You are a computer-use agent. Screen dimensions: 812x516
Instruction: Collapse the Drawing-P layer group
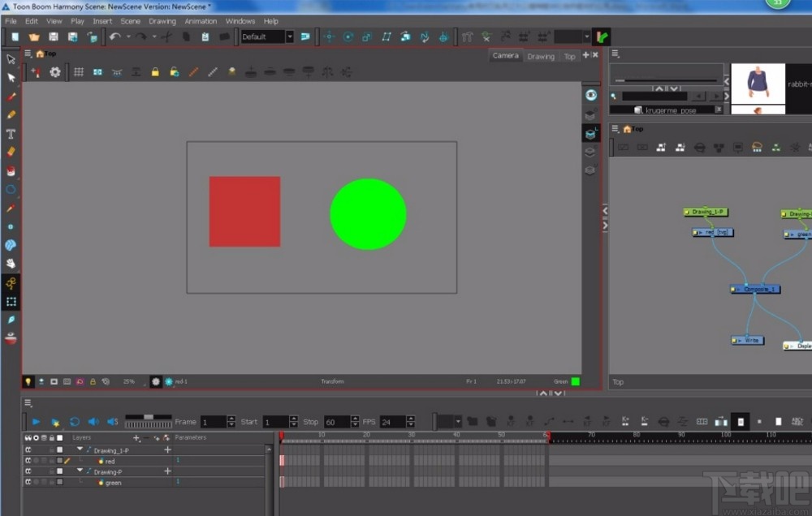pyautogui.click(x=80, y=471)
